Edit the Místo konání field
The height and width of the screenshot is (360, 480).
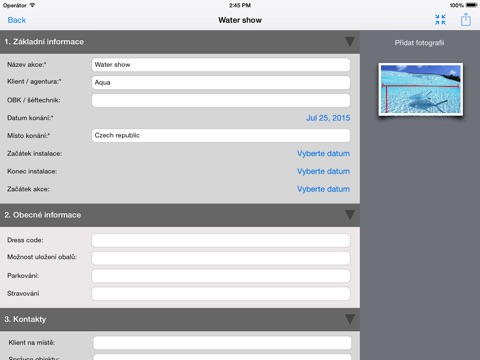tap(221, 135)
